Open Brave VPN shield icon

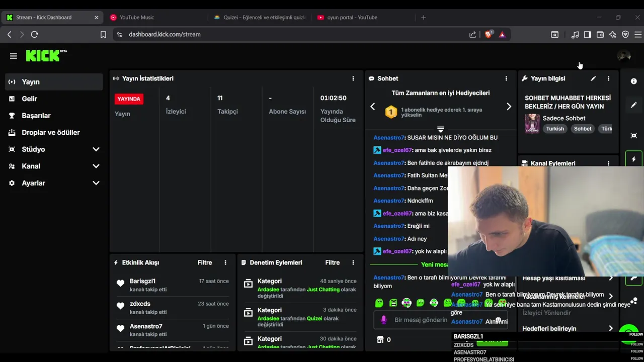tap(625, 34)
